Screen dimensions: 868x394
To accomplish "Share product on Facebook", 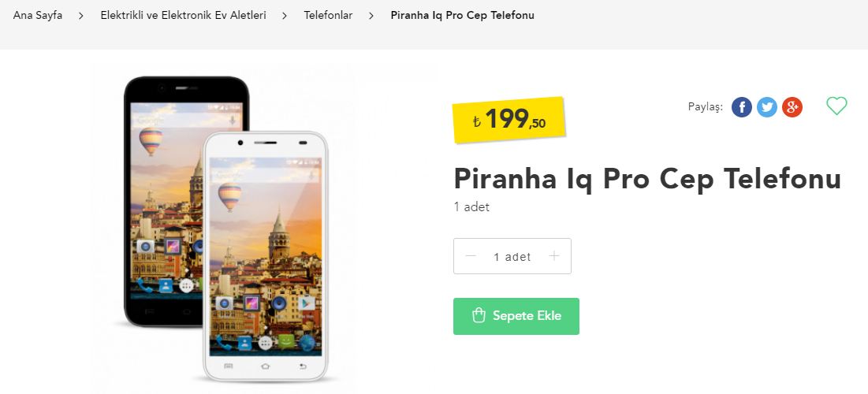I will pos(741,107).
